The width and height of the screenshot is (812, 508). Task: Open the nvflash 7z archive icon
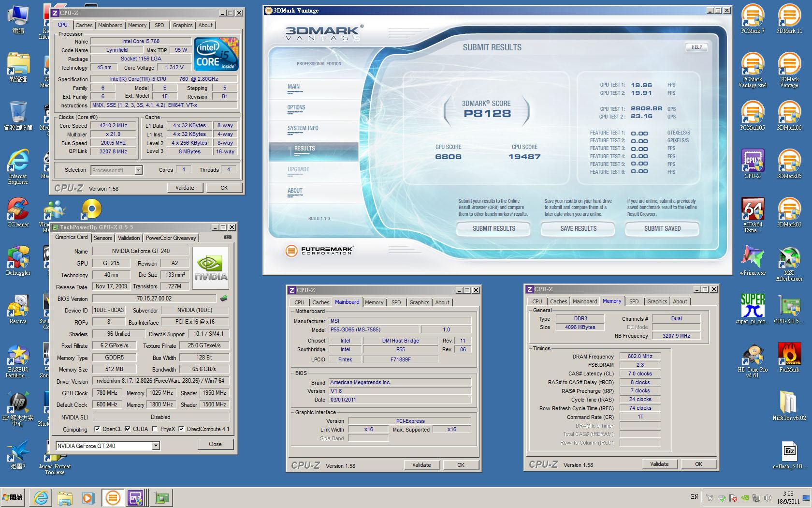point(789,455)
